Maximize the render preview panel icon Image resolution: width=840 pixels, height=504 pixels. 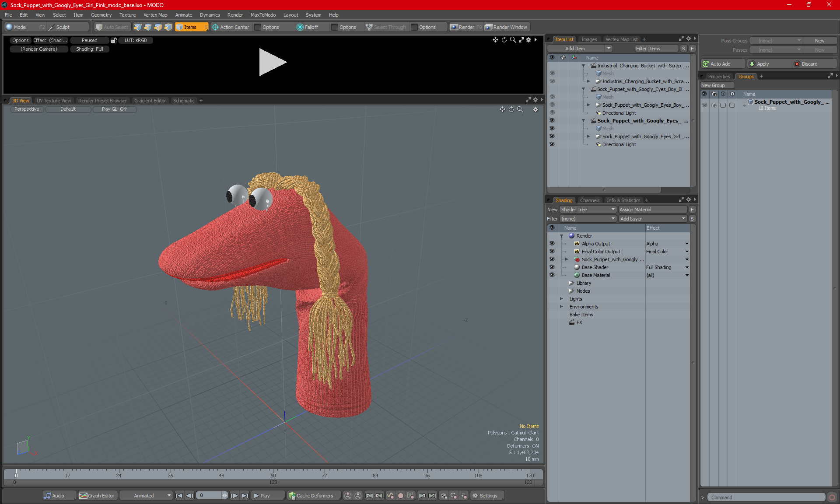click(521, 40)
